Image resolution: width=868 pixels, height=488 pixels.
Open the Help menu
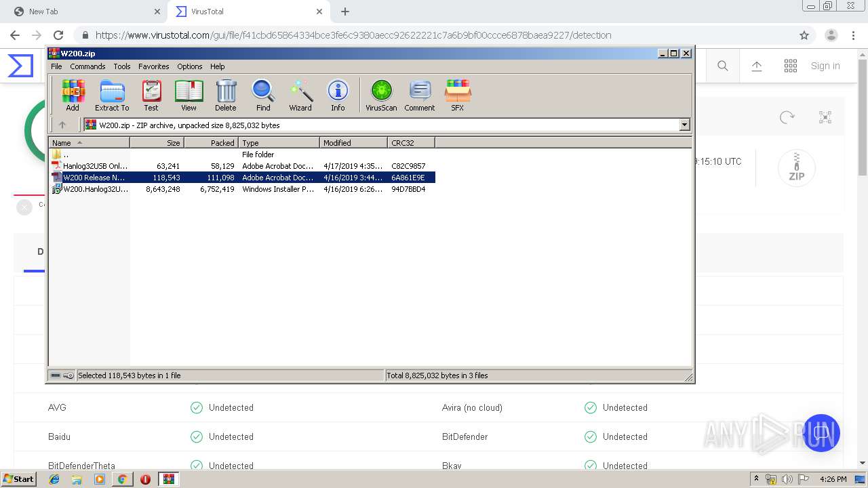(217, 66)
